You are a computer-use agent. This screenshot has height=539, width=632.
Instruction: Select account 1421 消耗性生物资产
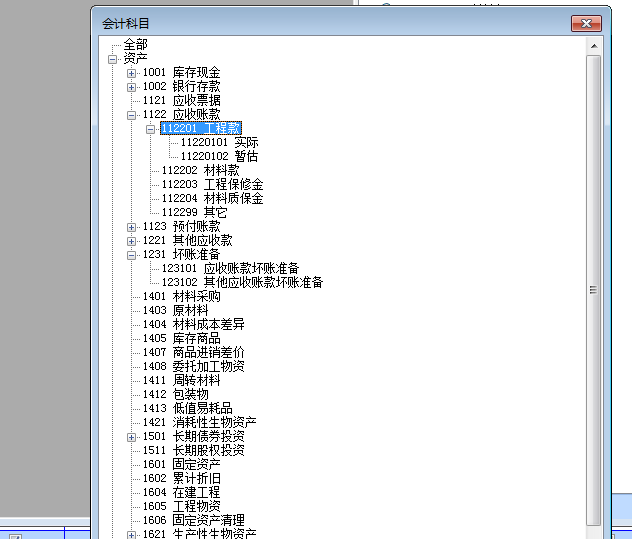click(x=200, y=422)
